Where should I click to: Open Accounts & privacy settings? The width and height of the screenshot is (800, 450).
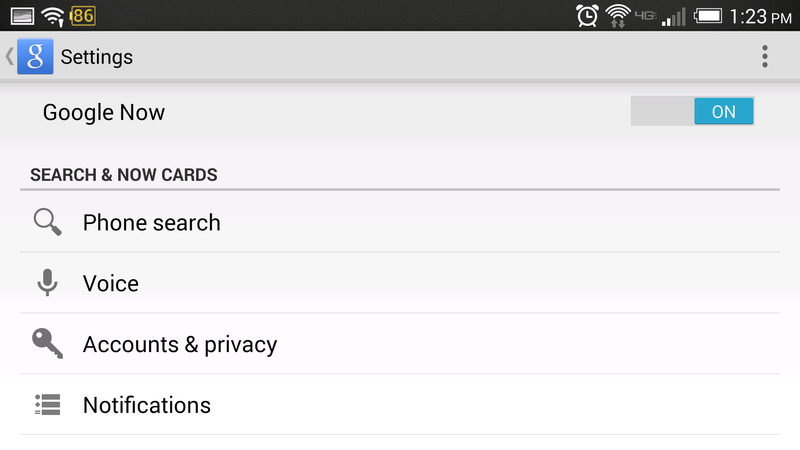[x=400, y=344]
